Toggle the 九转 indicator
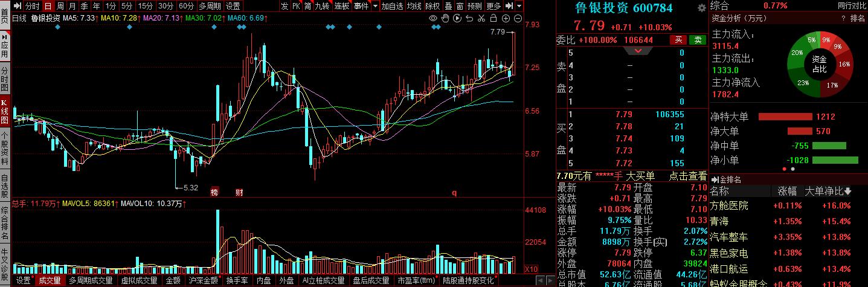The height and width of the screenshot is (287, 868). click(x=323, y=6)
